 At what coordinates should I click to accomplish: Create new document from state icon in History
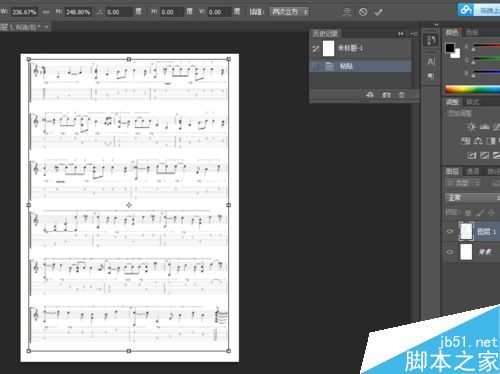(x=370, y=95)
